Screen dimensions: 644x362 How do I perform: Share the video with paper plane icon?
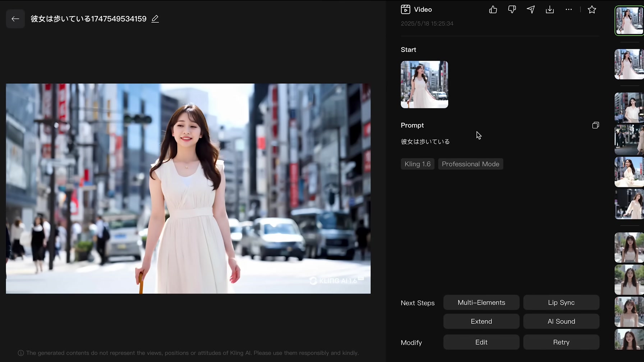[531, 10]
